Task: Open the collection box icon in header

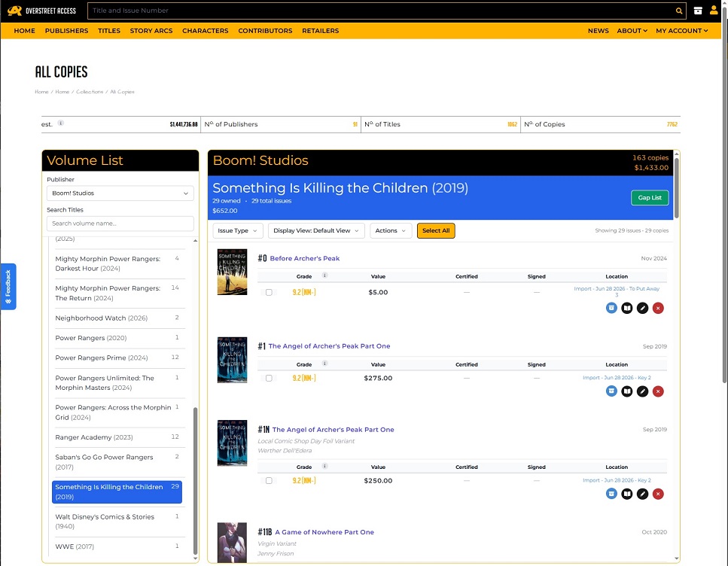Action: (x=698, y=11)
